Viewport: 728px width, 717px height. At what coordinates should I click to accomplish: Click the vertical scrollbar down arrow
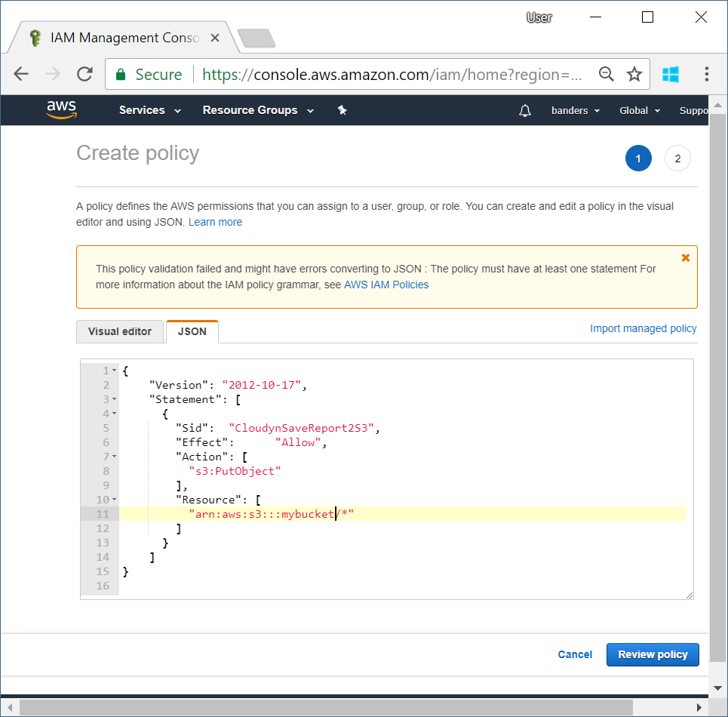[x=717, y=688]
